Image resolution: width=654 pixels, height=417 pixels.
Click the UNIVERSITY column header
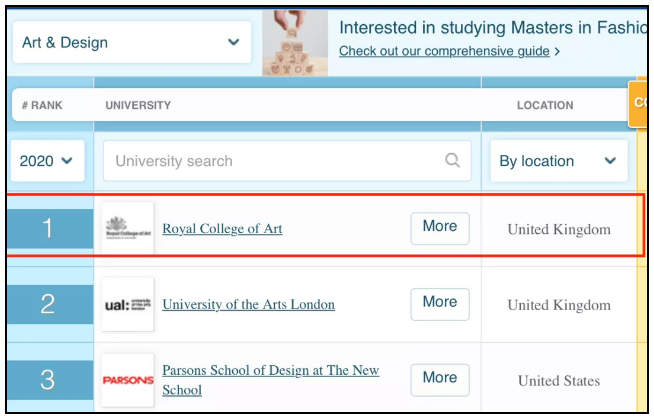(x=138, y=105)
